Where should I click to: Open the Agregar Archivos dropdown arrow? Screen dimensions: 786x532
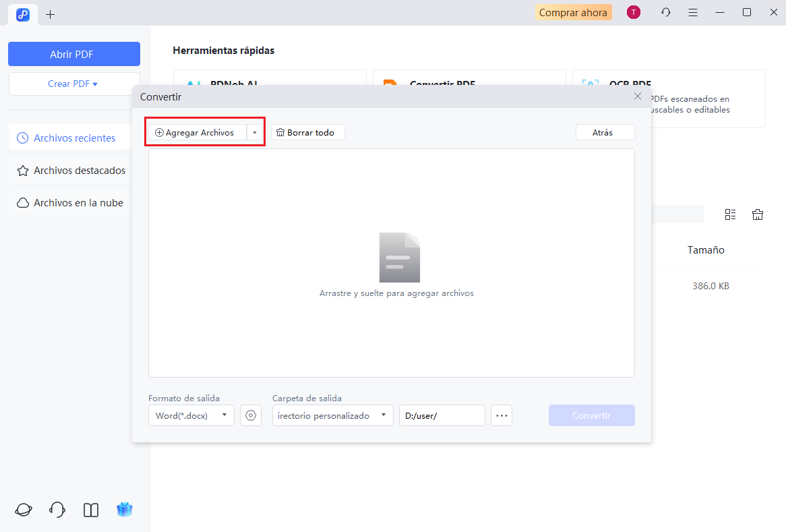[254, 132]
